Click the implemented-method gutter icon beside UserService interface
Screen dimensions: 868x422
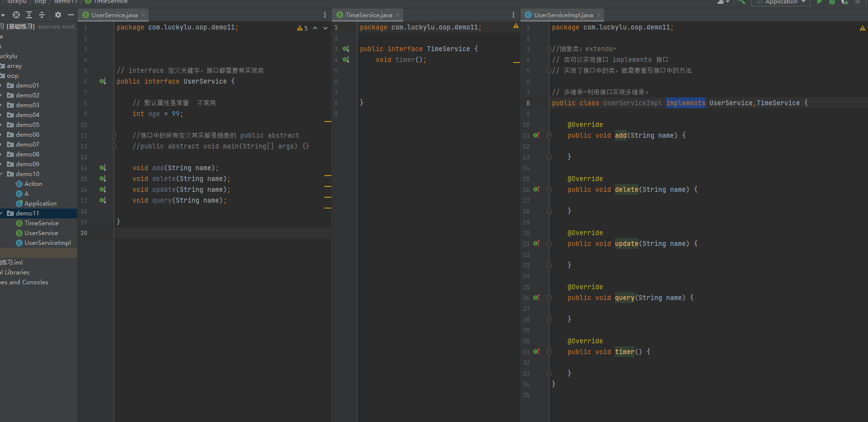click(102, 81)
